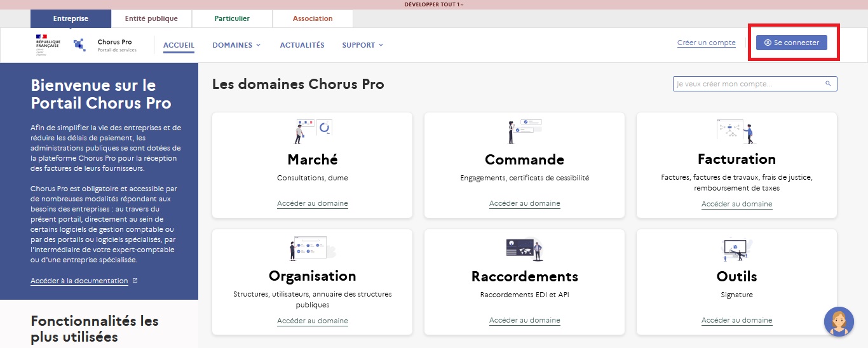The image size is (868, 348).
Task: Follow the Créer un compte link
Action: [706, 43]
